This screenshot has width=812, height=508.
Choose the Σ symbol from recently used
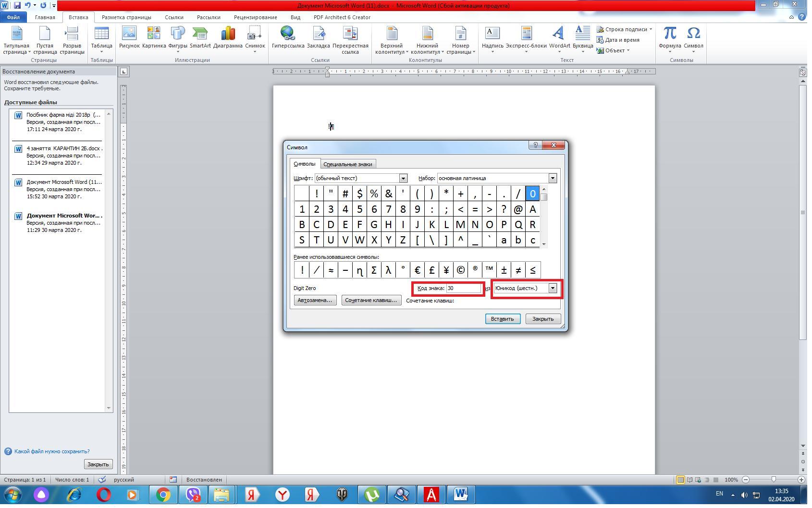374,270
